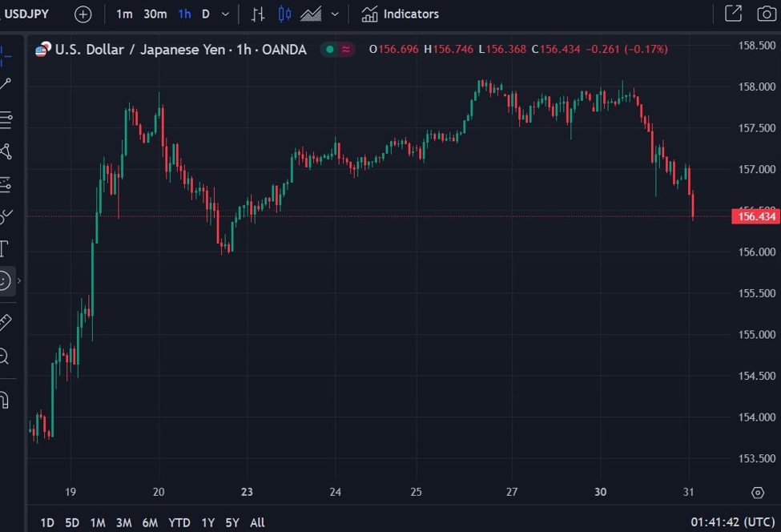
Task: Switch chart type to bars
Action: point(258,14)
